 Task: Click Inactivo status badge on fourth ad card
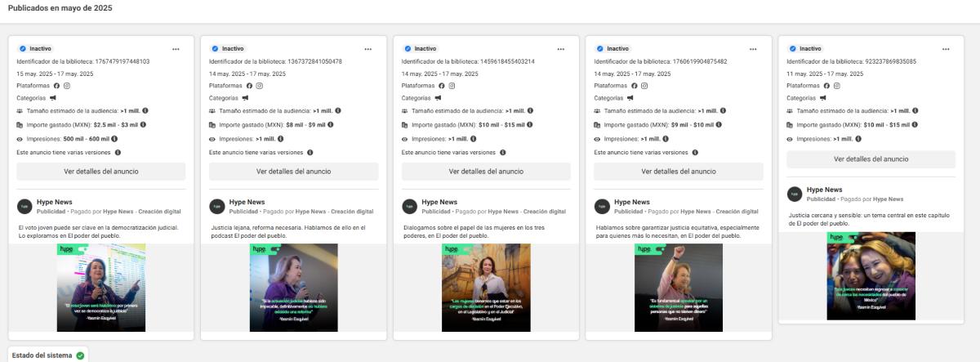(x=612, y=49)
